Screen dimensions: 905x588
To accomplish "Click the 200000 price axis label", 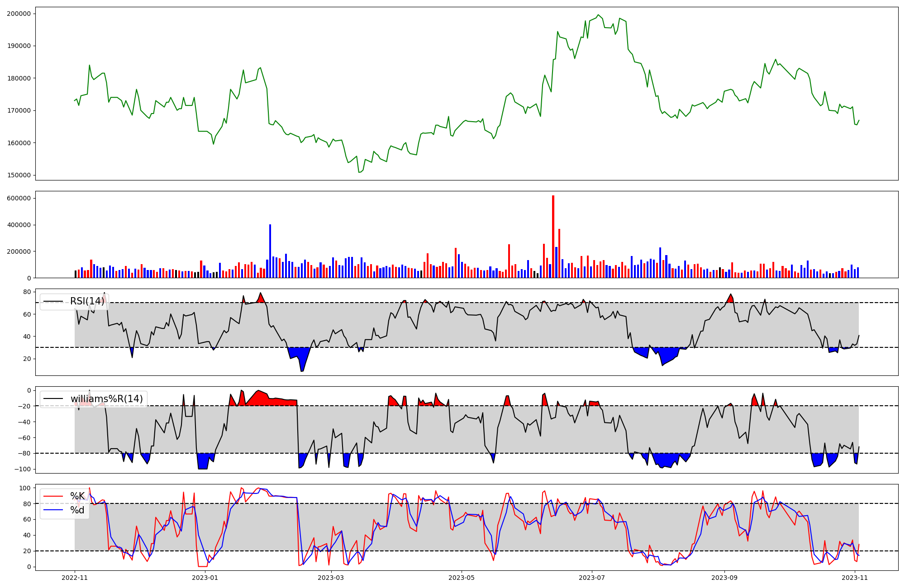I will 19,14.
